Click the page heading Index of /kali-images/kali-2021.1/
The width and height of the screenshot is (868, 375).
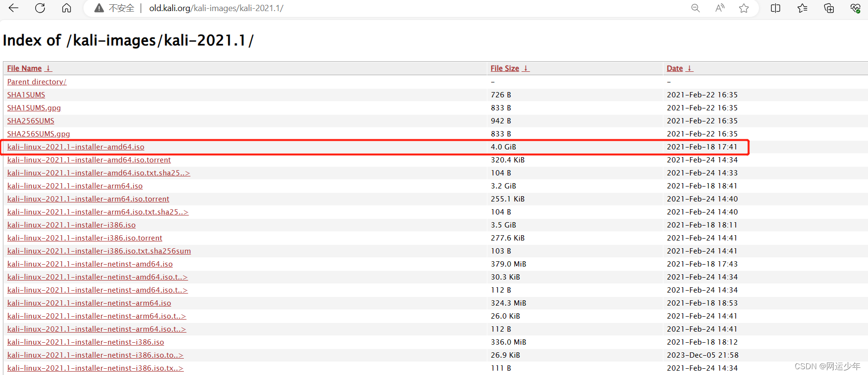[128, 40]
